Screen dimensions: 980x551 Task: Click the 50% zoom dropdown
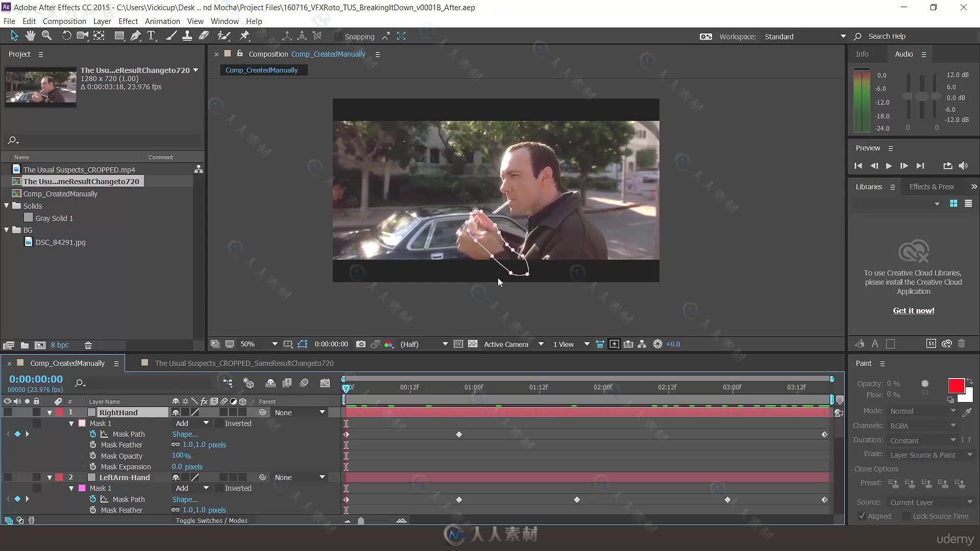pos(257,344)
